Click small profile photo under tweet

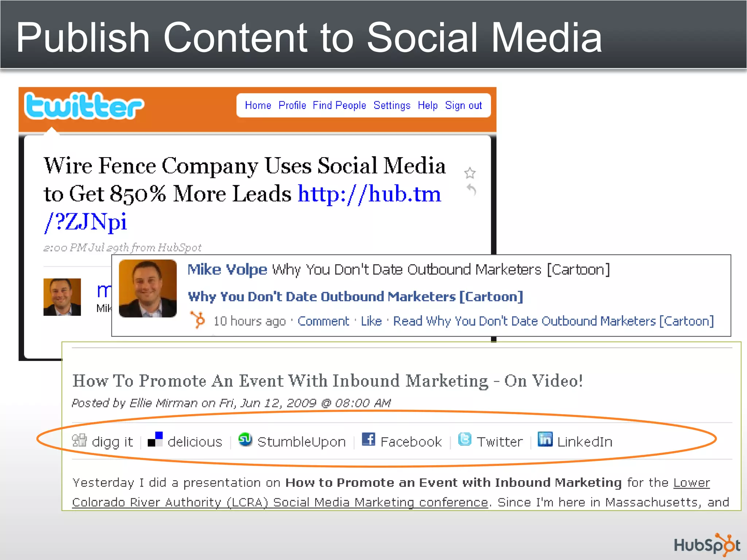[x=62, y=297]
